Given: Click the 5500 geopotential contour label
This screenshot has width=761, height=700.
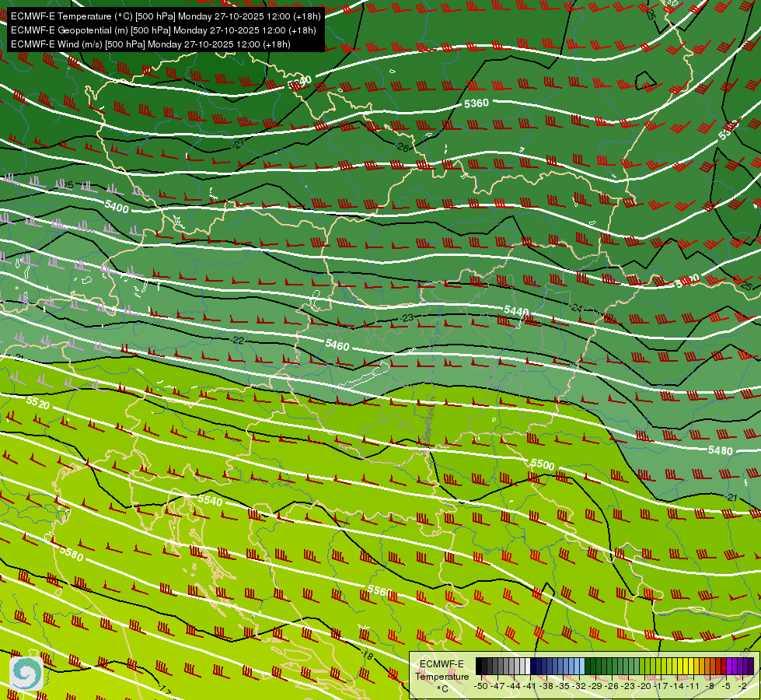Looking at the screenshot, I should [x=542, y=464].
